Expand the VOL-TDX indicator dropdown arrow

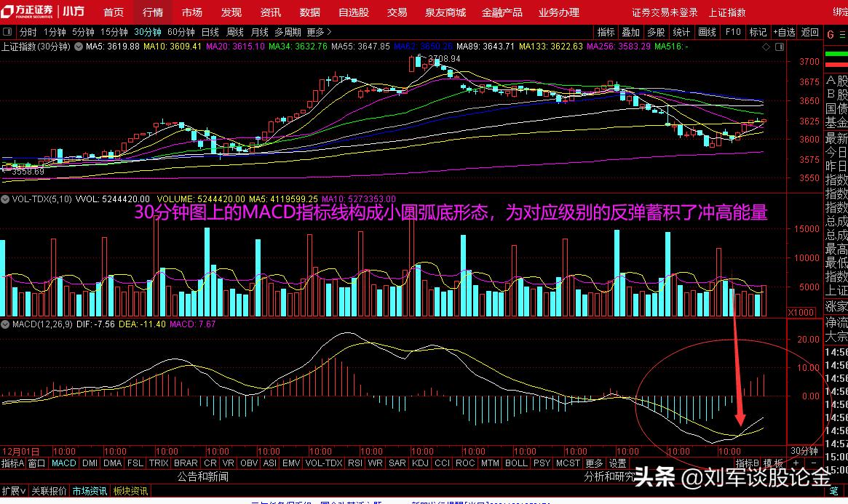point(5,199)
